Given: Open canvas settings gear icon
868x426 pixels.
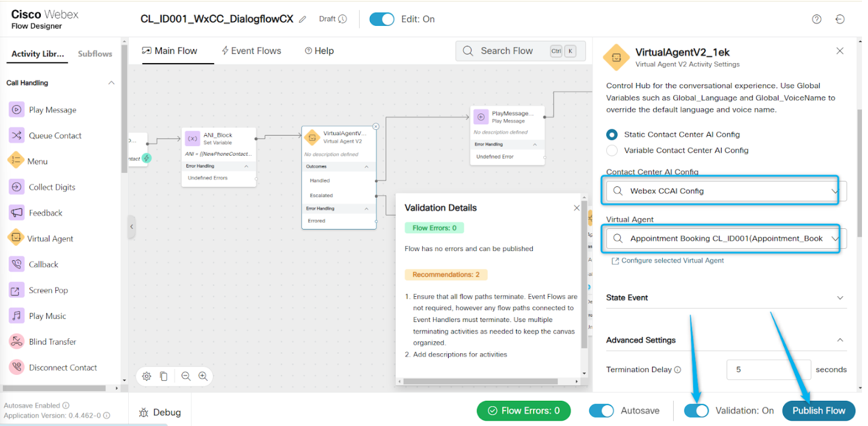Looking at the screenshot, I should point(147,376).
